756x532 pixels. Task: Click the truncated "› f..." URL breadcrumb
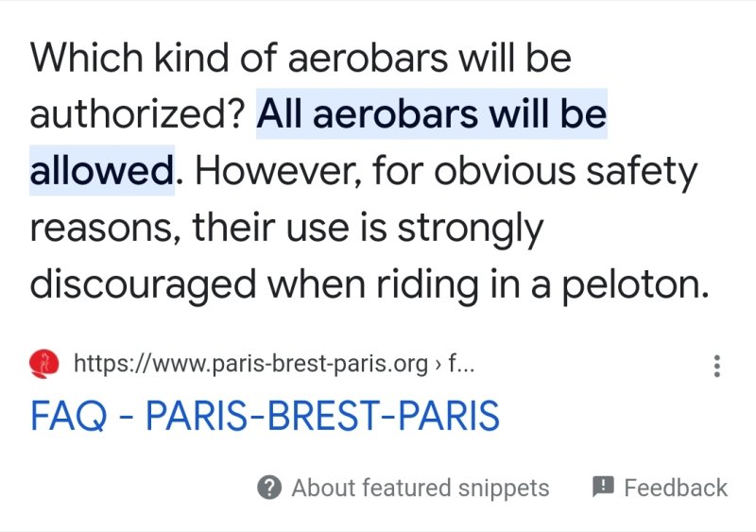[x=455, y=364]
